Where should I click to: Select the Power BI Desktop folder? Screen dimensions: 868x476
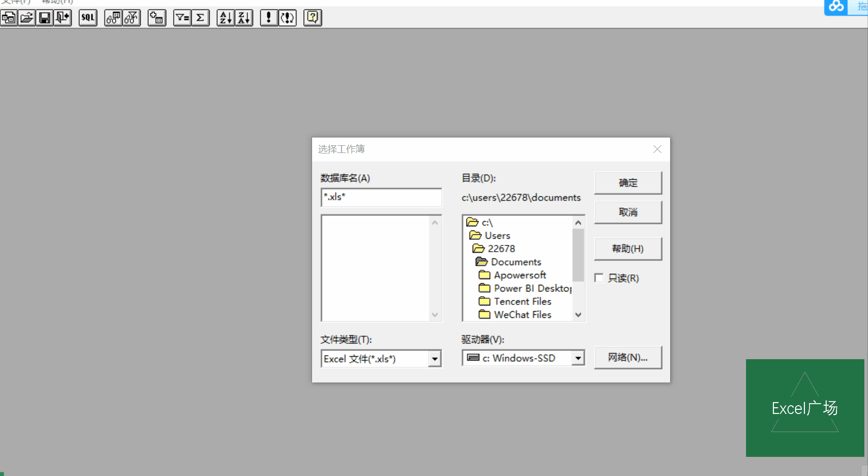(525, 288)
